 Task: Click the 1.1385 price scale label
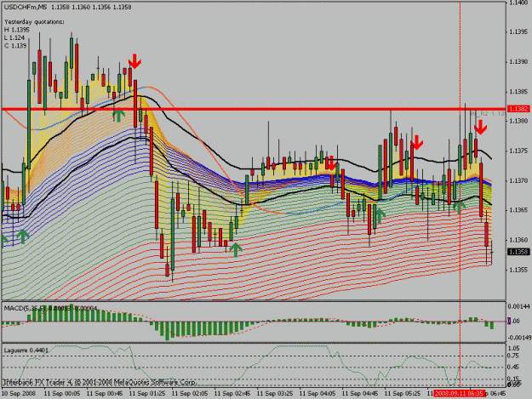tap(518, 92)
